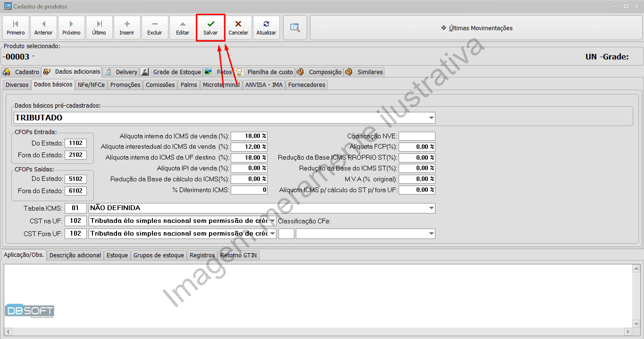Select the Cancelar red X icon
The image size is (644, 339).
[x=238, y=23]
